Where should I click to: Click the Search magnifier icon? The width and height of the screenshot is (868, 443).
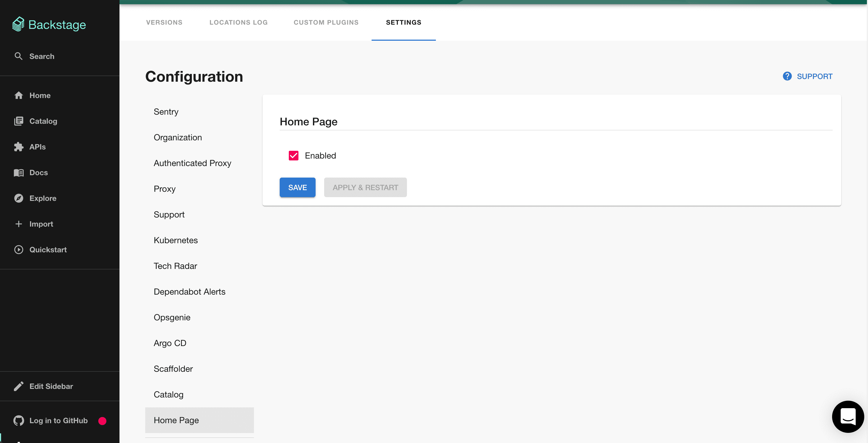[18, 56]
